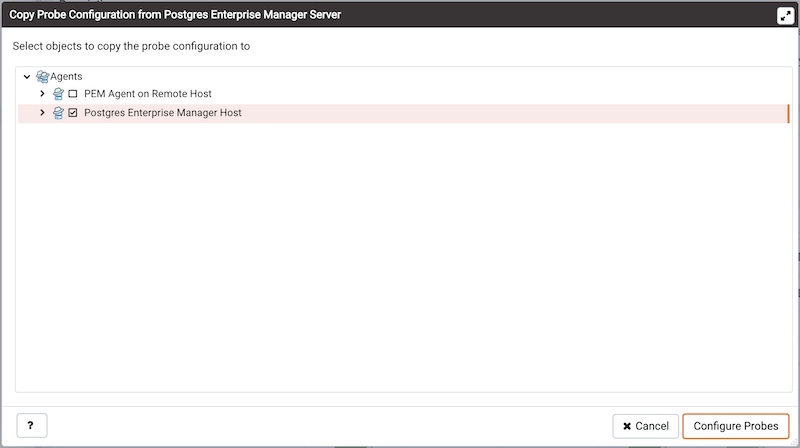Collapse the Agents tree node
800x448 pixels.
(x=27, y=77)
